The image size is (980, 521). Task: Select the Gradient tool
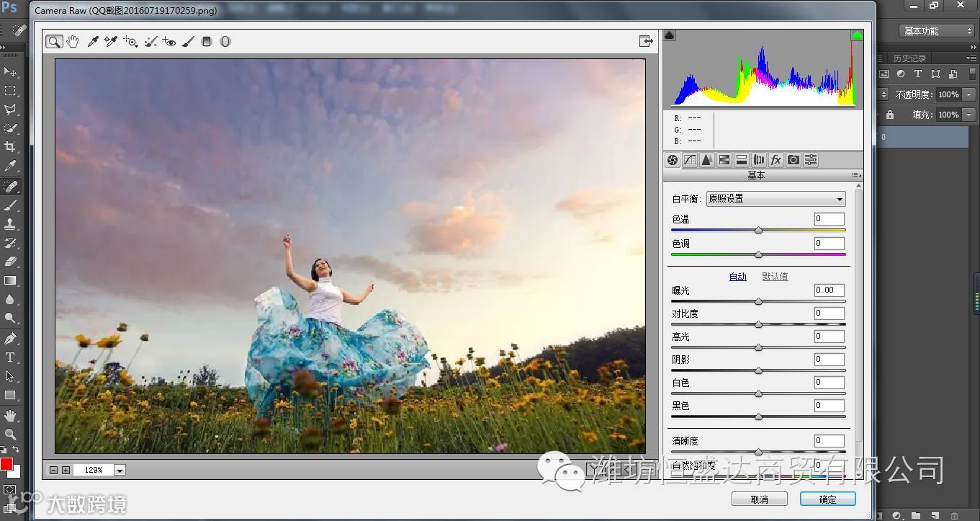[11, 280]
